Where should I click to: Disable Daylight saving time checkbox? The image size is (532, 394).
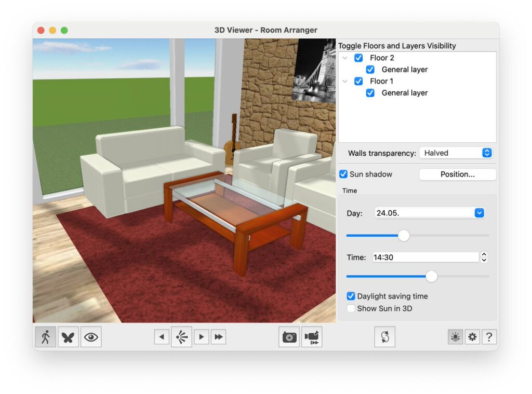coord(351,296)
